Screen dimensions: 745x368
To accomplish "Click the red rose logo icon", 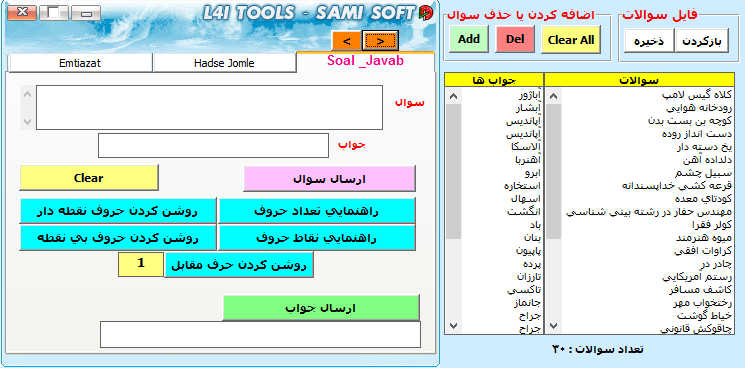I will [426, 13].
